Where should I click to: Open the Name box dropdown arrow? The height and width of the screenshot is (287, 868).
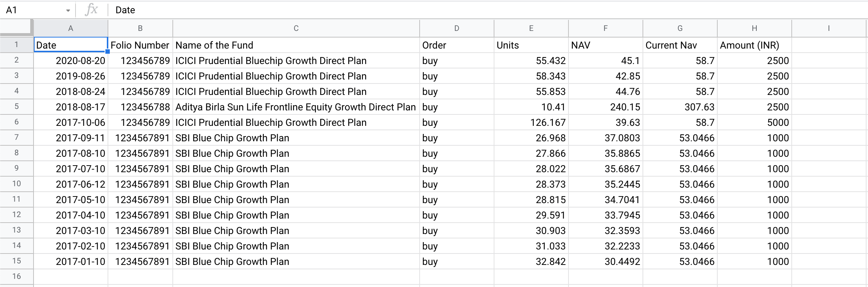click(68, 11)
